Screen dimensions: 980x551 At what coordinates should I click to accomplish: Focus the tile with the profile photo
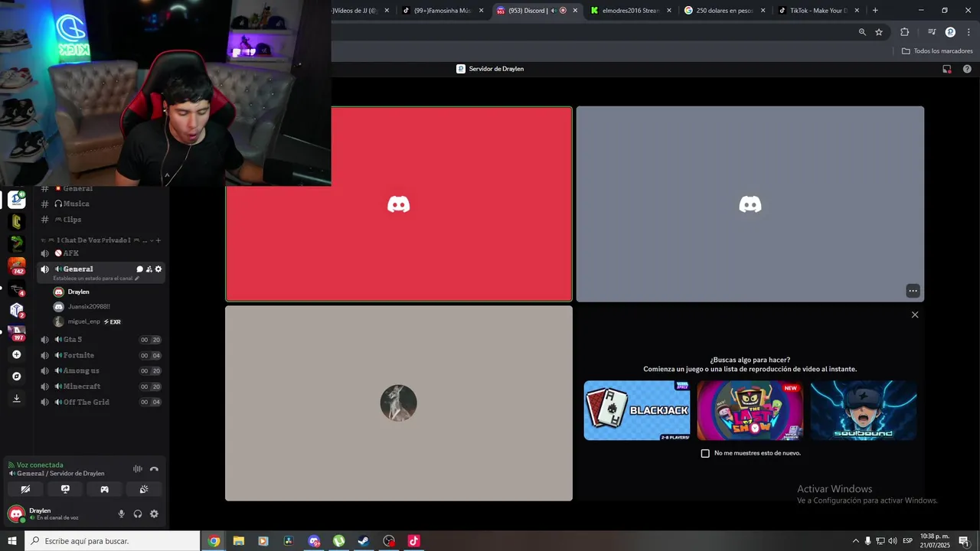point(399,403)
